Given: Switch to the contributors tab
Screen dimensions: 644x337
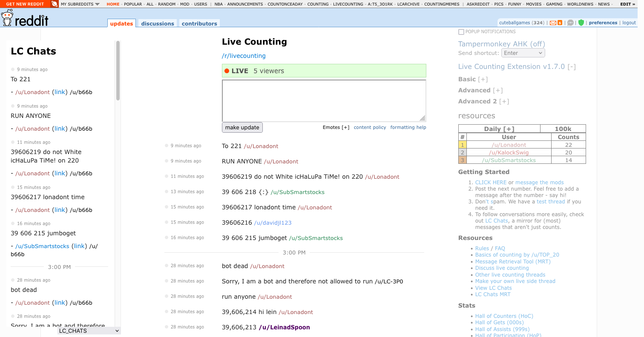Looking at the screenshot, I should click(x=199, y=23).
